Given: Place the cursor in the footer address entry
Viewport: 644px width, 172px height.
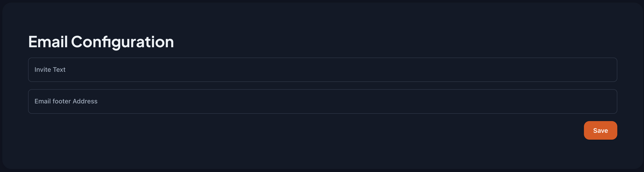Looking at the screenshot, I should click(322, 101).
